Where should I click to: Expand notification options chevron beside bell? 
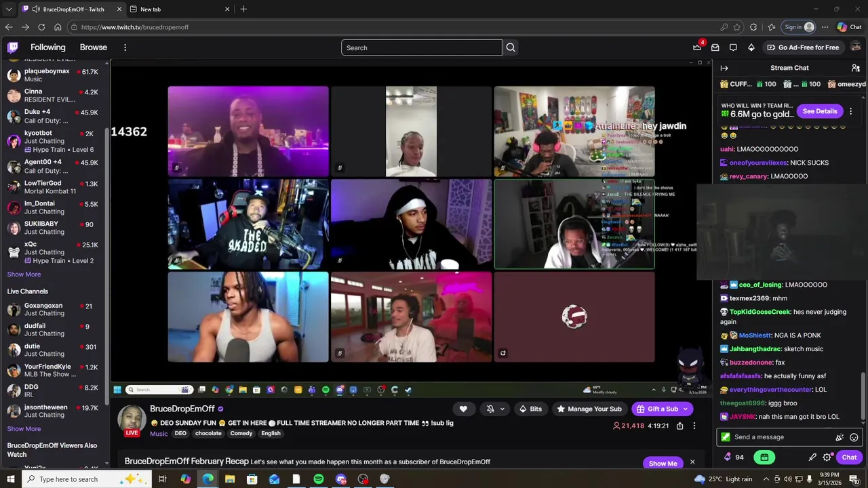pos(502,409)
